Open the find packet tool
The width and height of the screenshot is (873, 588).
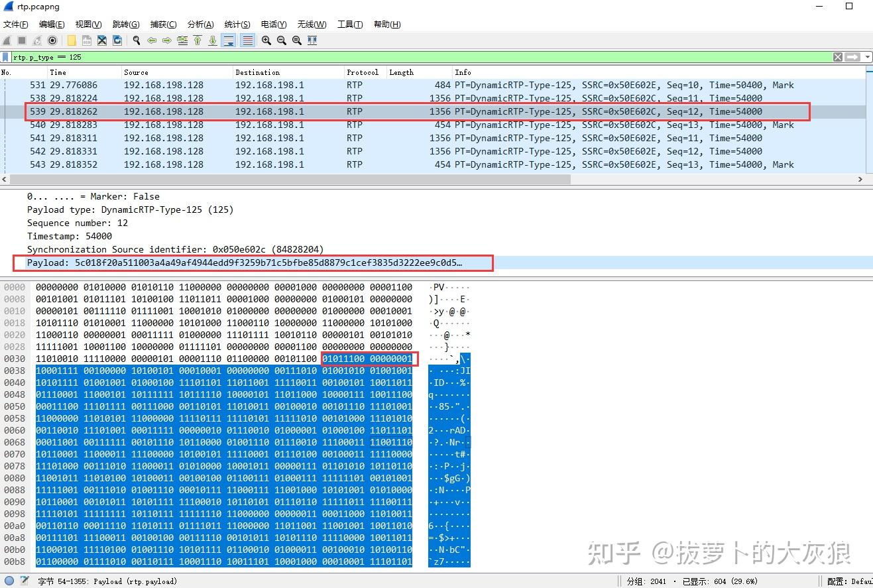[x=136, y=40]
